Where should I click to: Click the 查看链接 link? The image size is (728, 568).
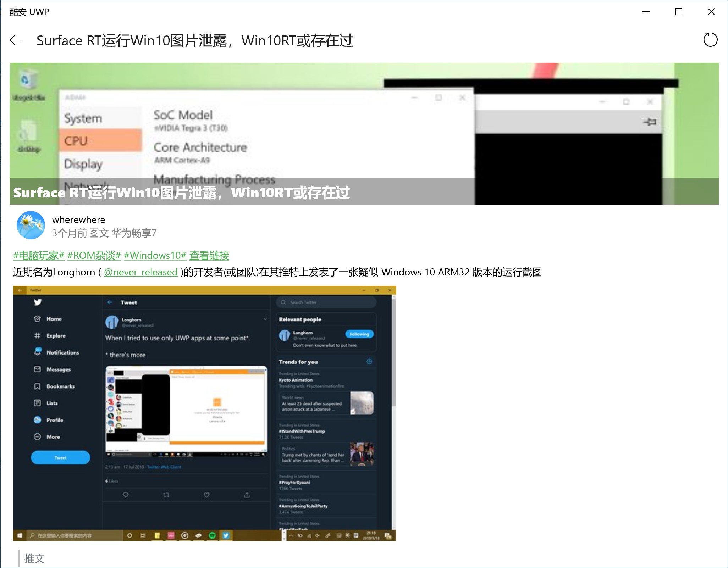pyautogui.click(x=209, y=255)
